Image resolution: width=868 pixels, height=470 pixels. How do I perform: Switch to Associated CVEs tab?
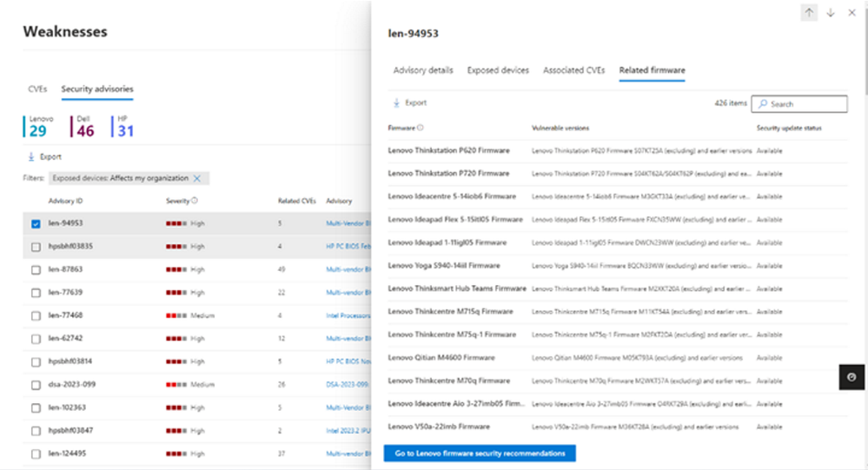pos(573,70)
